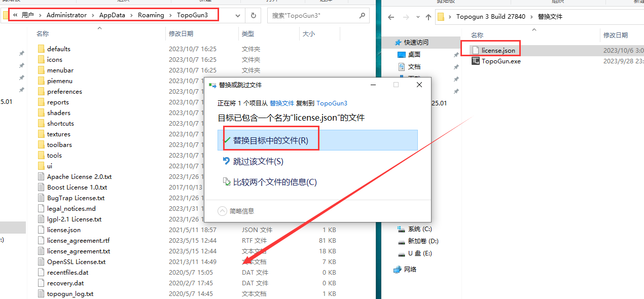644x299 pixels.
Task: Select lgpl-2.1 License.txt file icon
Action: 42,219
